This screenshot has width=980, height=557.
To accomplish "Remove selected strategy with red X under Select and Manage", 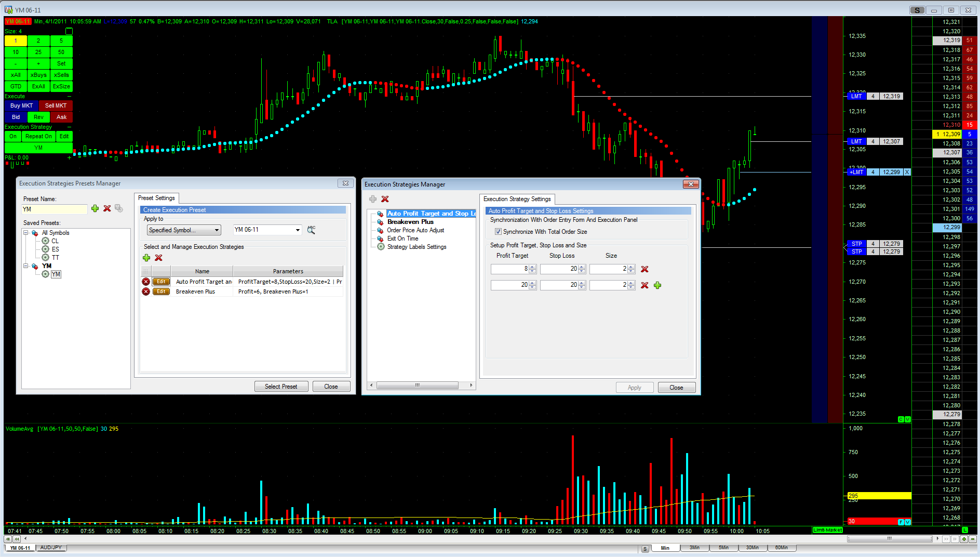I will click(x=158, y=258).
